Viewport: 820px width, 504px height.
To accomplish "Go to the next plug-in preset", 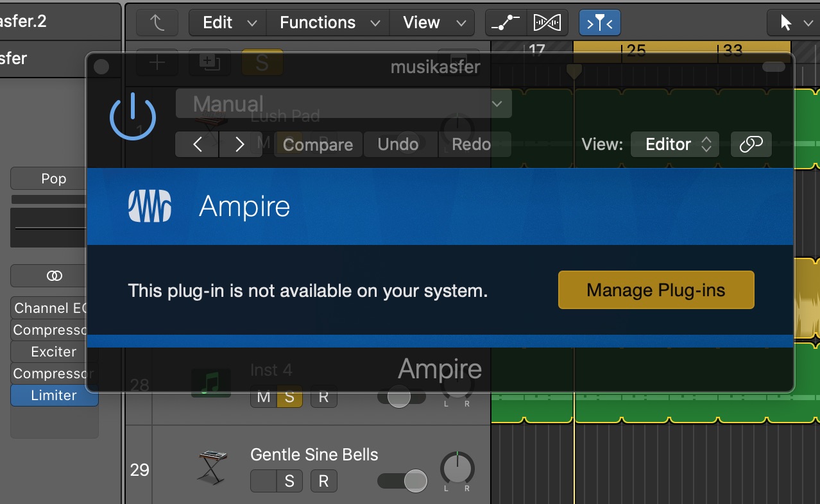I will coord(240,144).
